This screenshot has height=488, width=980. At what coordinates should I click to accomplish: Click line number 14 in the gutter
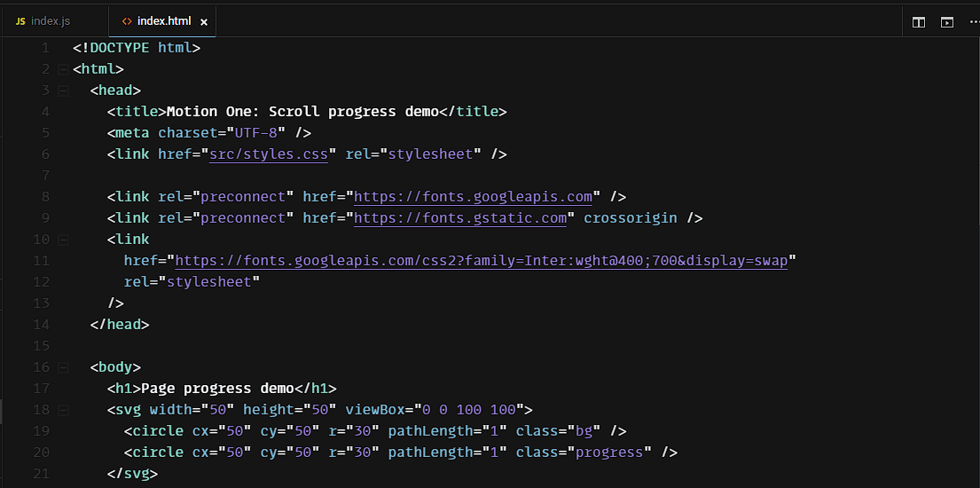point(41,346)
